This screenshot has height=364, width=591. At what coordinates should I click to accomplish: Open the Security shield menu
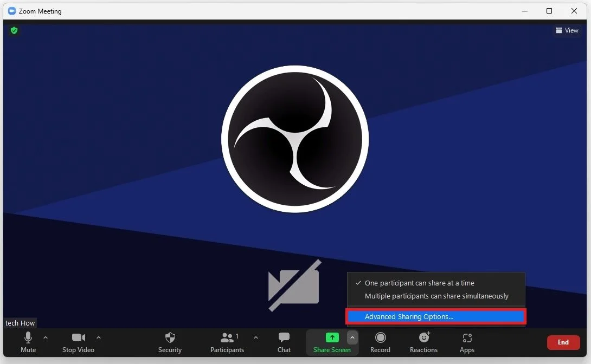pos(170,342)
